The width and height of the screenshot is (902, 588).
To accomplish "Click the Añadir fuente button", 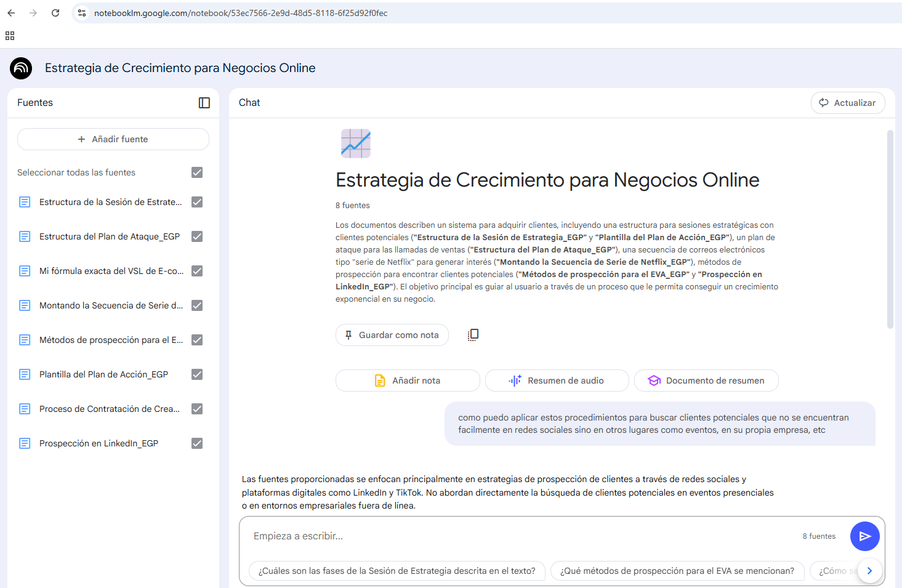I will pos(113,139).
